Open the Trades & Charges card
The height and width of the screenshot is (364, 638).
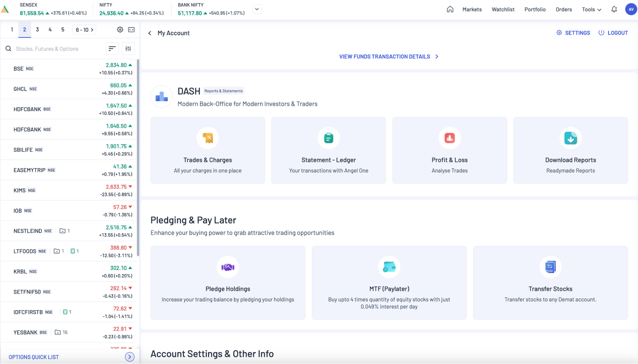click(207, 150)
